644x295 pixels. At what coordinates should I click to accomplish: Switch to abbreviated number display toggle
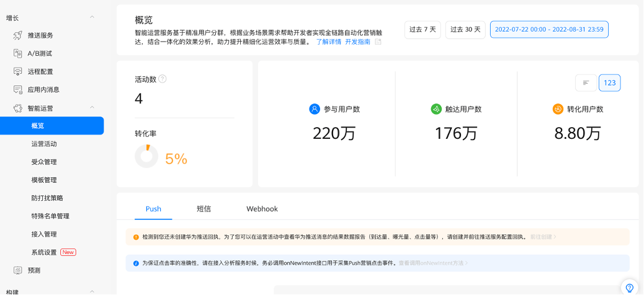586,83
